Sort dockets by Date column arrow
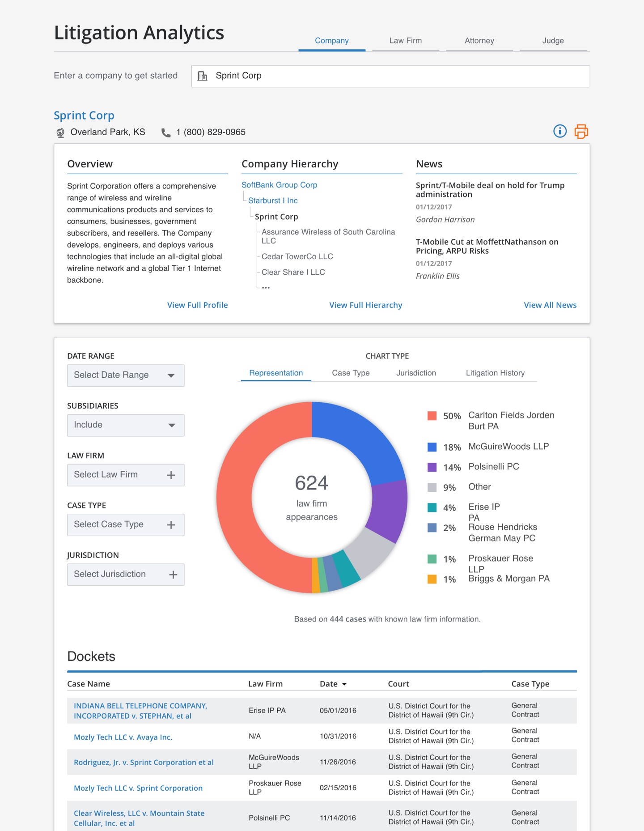644x831 pixels. [344, 684]
